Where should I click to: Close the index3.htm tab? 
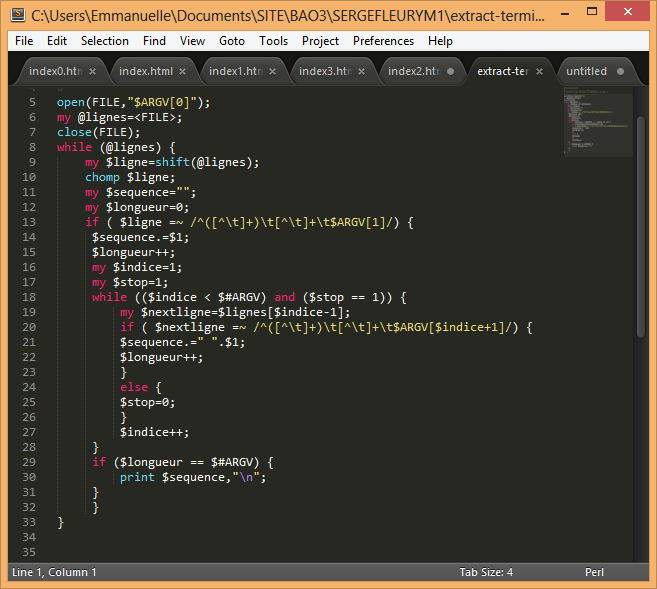pos(362,72)
